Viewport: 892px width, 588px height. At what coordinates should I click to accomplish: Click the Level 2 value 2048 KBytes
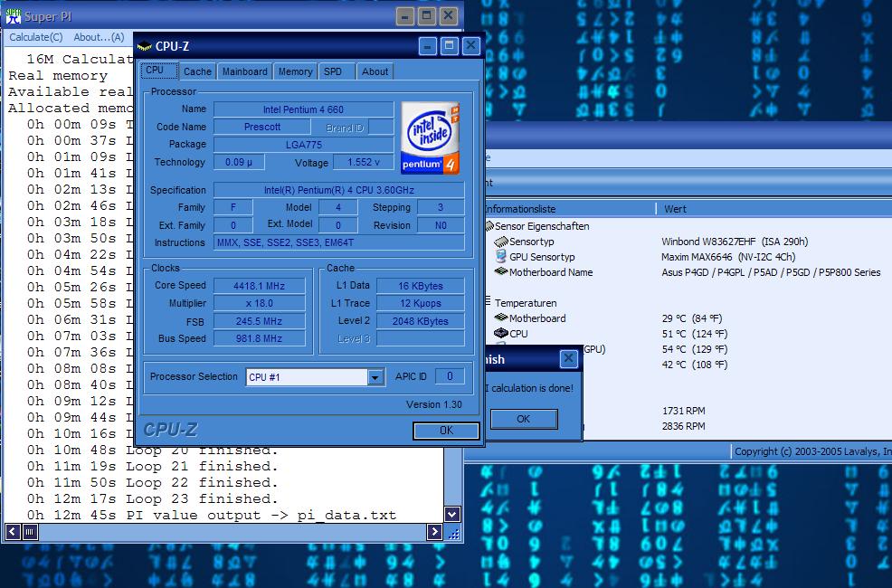coord(421,321)
